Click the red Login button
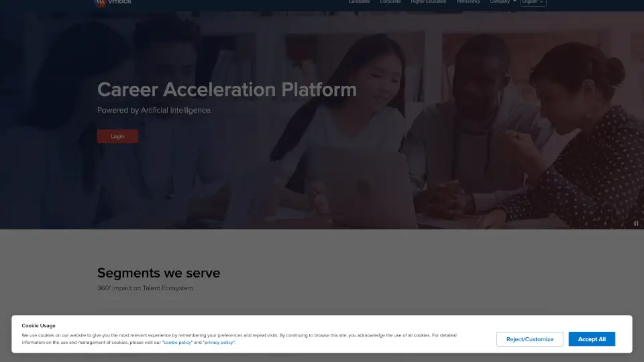This screenshot has width=644, height=362. point(117,136)
